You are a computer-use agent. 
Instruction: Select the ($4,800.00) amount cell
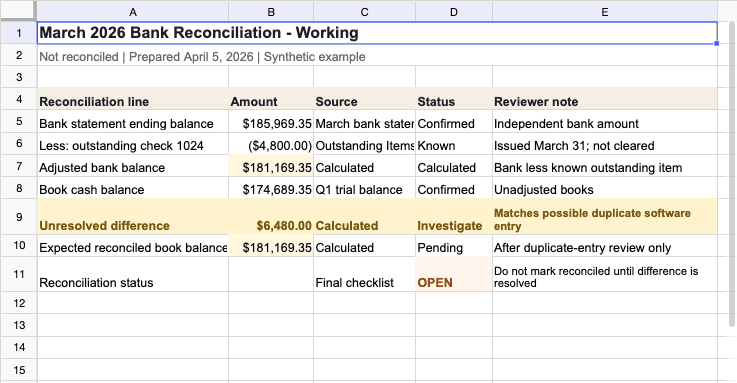click(271, 143)
